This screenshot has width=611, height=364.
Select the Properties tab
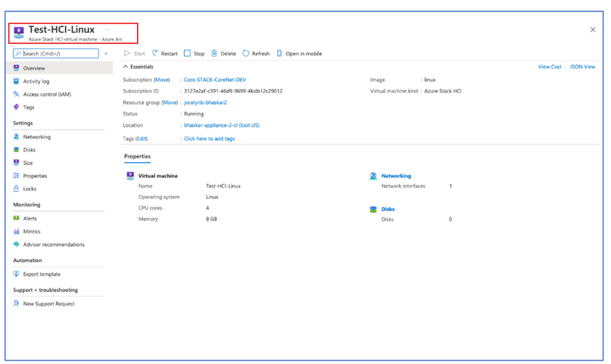(137, 156)
